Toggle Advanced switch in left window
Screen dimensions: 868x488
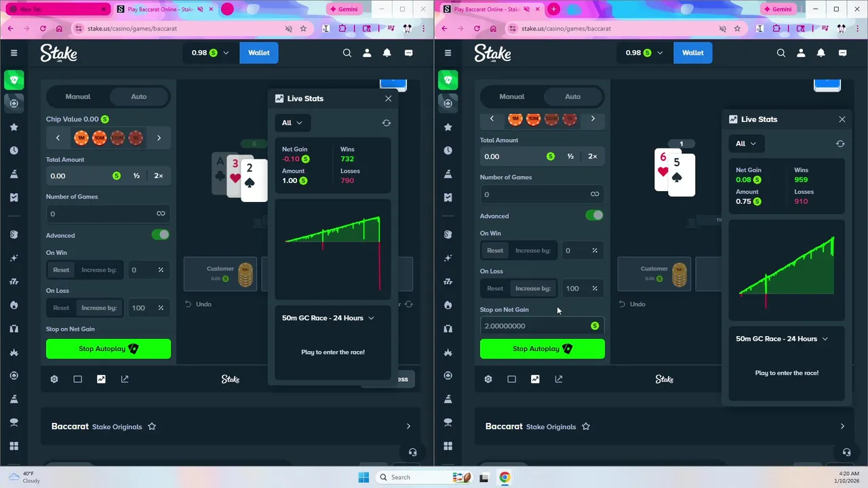click(x=161, y=235)
